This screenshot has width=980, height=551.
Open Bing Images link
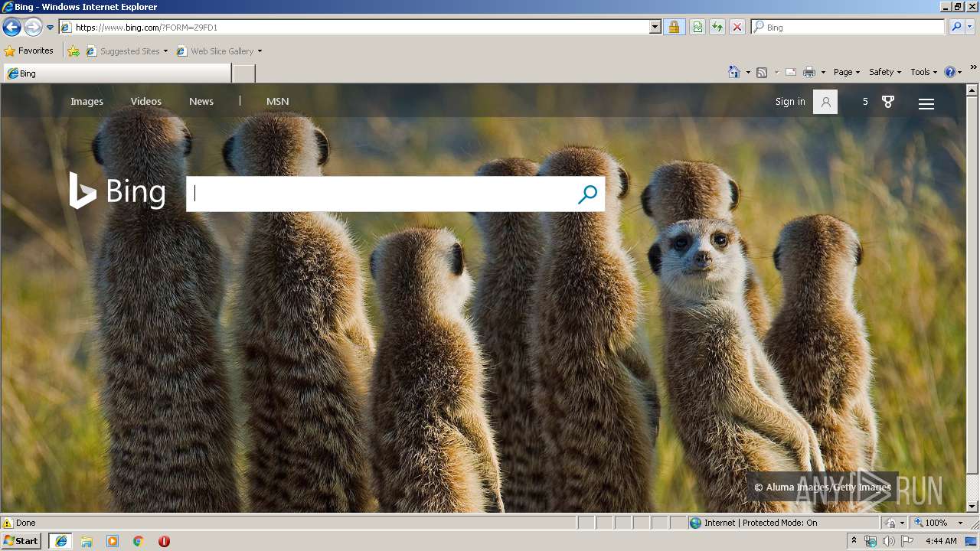click(87, 101)
